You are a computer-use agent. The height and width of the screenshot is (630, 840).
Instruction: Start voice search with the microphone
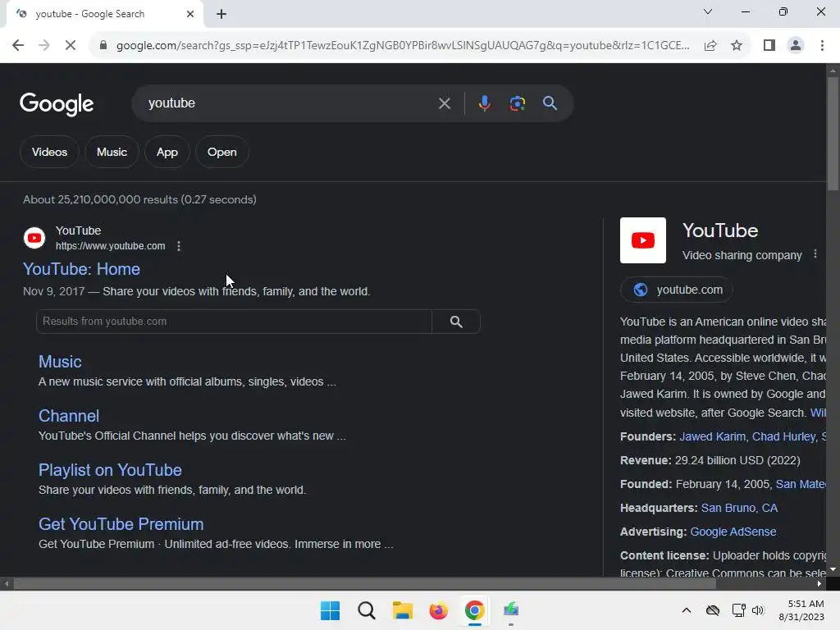[484, 103]
